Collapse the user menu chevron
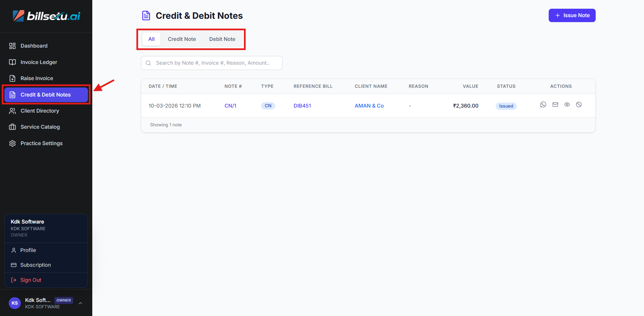The image size is (644, 316). 81,303
